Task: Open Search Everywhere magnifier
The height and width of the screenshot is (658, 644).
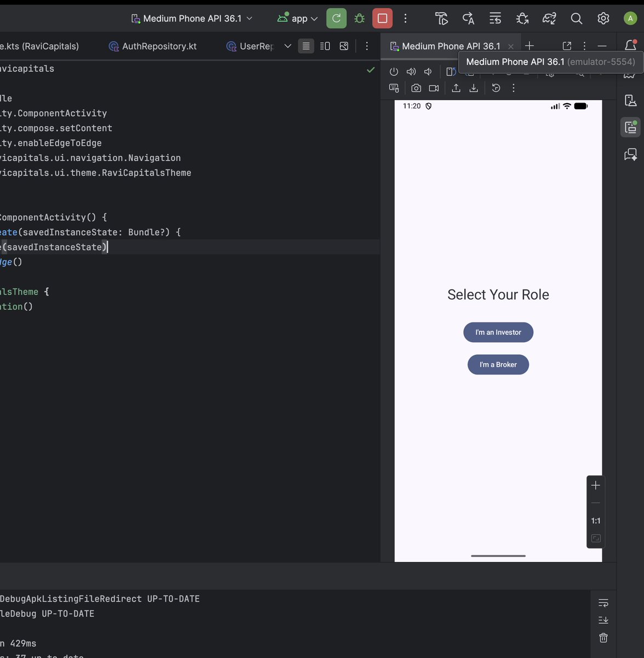Action: [577, 18]
